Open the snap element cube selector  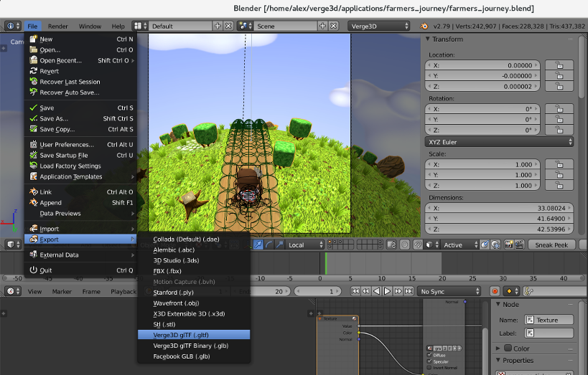432,245
